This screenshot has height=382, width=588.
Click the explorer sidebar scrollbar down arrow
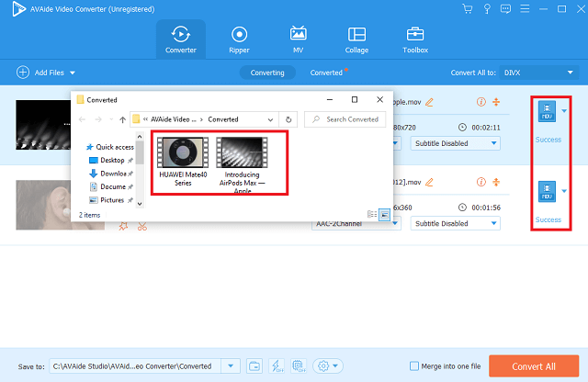coord(140,204)
